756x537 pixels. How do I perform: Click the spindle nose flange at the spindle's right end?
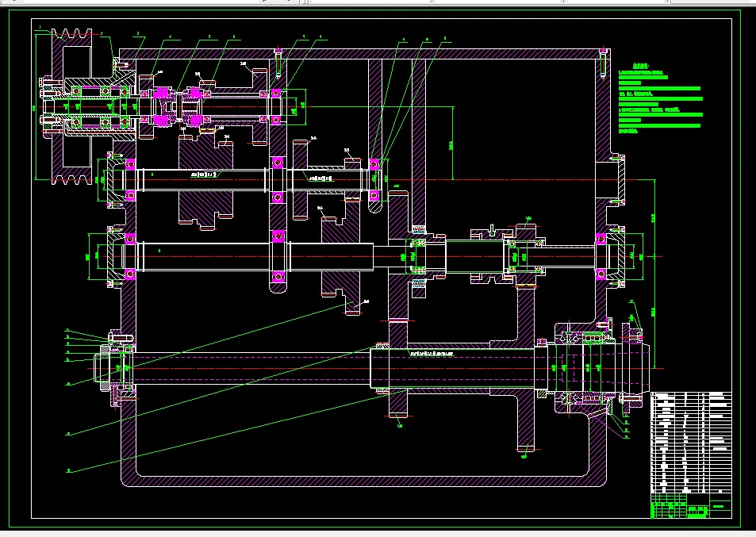coord(632,367)
